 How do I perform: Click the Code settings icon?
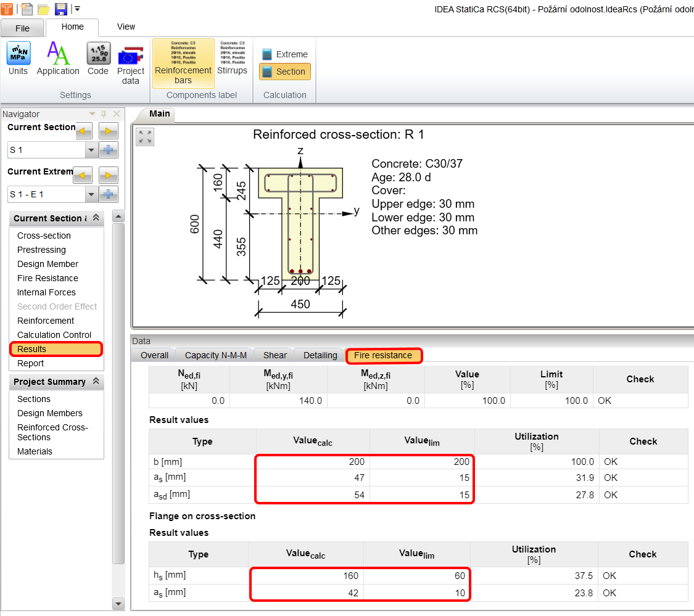[97, 59]
